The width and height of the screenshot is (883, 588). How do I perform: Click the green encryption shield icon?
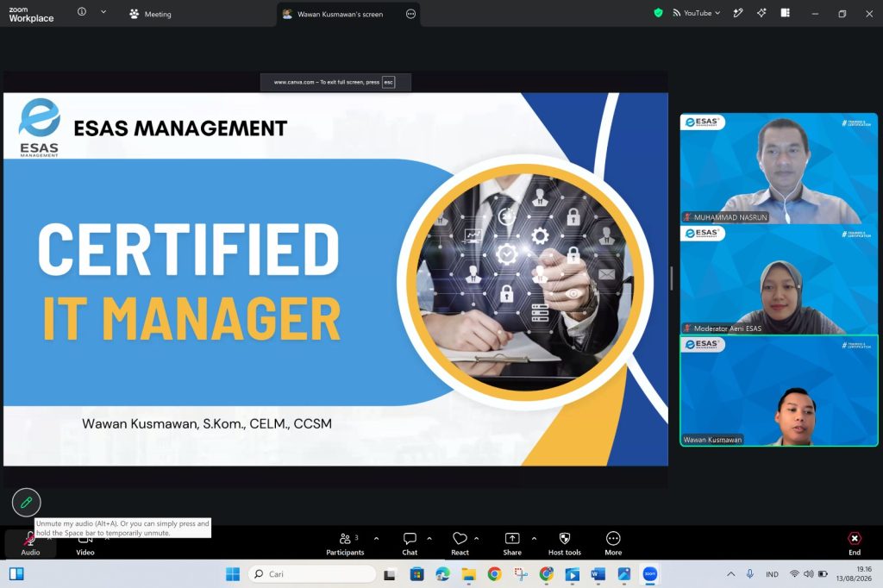coord(658,12)
